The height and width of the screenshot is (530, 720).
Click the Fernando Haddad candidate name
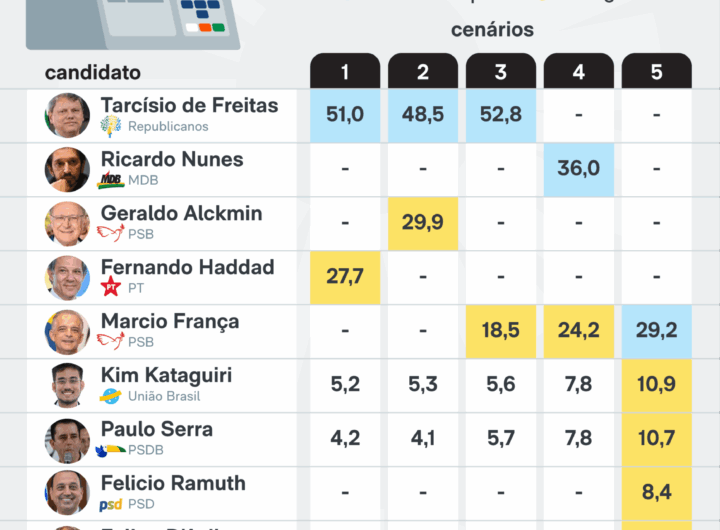pyautogui.click(x=187, y=268)
